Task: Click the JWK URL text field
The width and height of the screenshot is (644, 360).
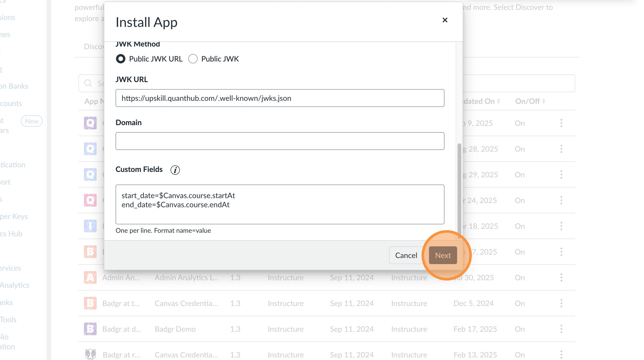Action: (280, 98)
